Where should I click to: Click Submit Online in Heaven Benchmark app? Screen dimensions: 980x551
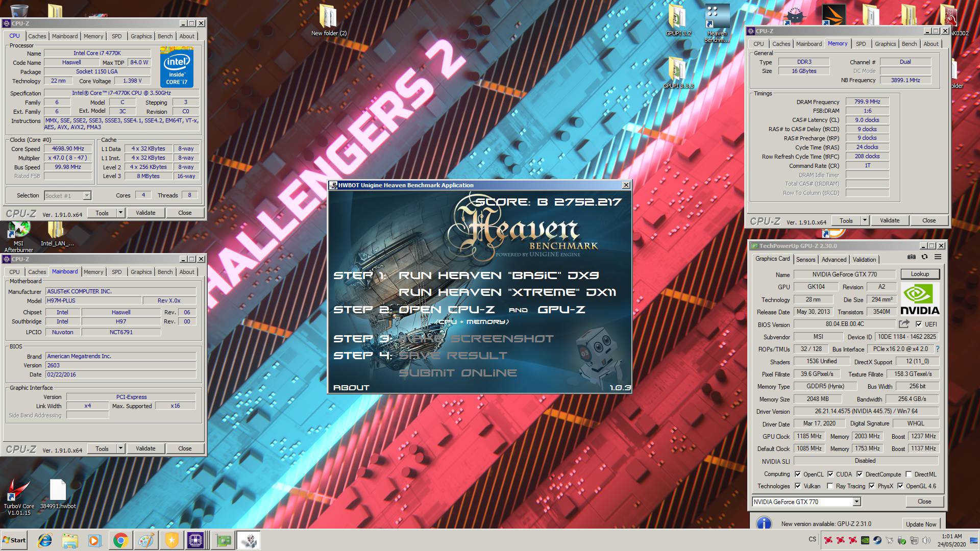point(458,373)
